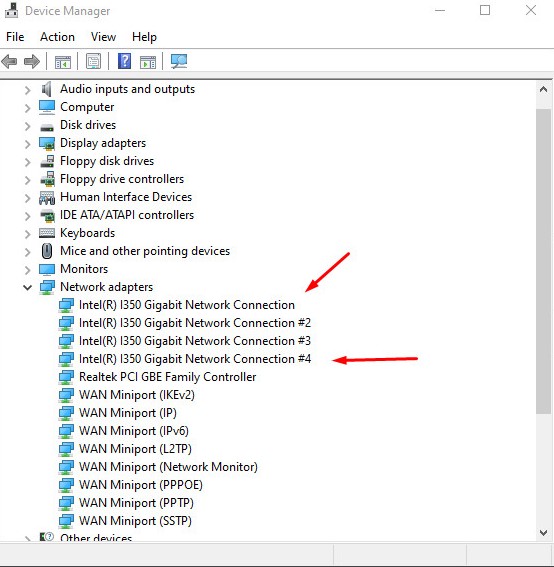Expand the Computer node chevron
This screenshot has width=554, height=567.
[x=27, y=108]
